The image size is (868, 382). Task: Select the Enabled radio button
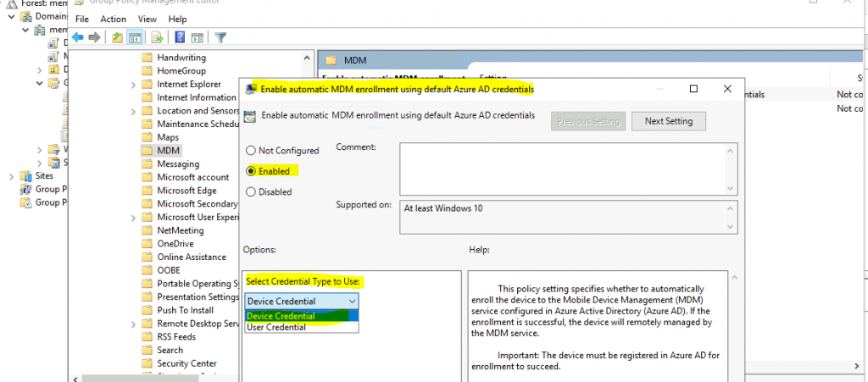coord(251,171)
